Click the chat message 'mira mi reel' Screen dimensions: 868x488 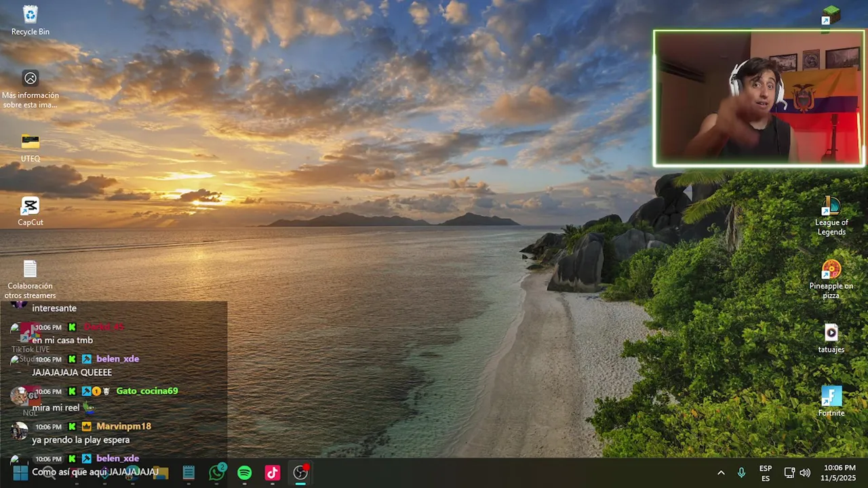tap(56, 407)
